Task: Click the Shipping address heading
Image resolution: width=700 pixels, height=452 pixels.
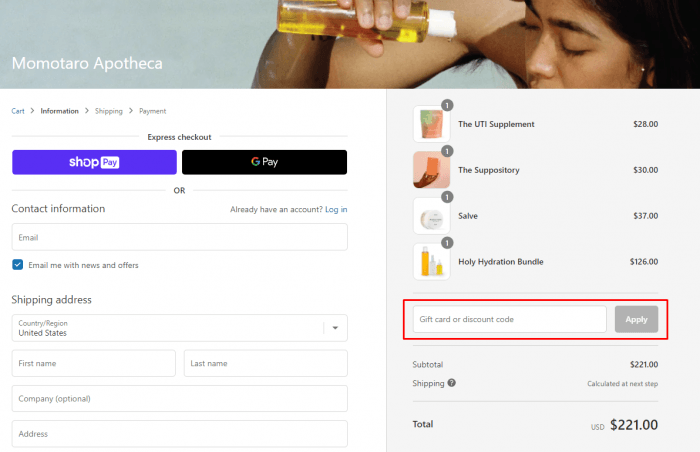Action: click(x=51, y=300)
